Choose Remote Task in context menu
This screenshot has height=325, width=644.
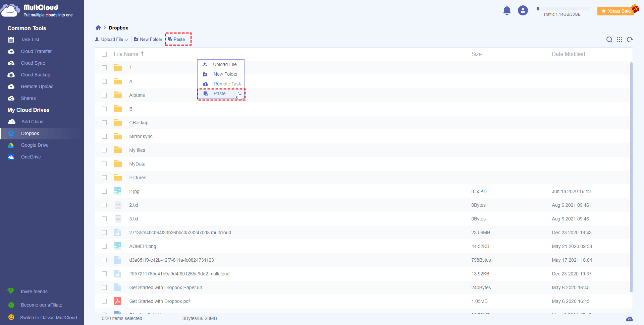tap(221, 84)
